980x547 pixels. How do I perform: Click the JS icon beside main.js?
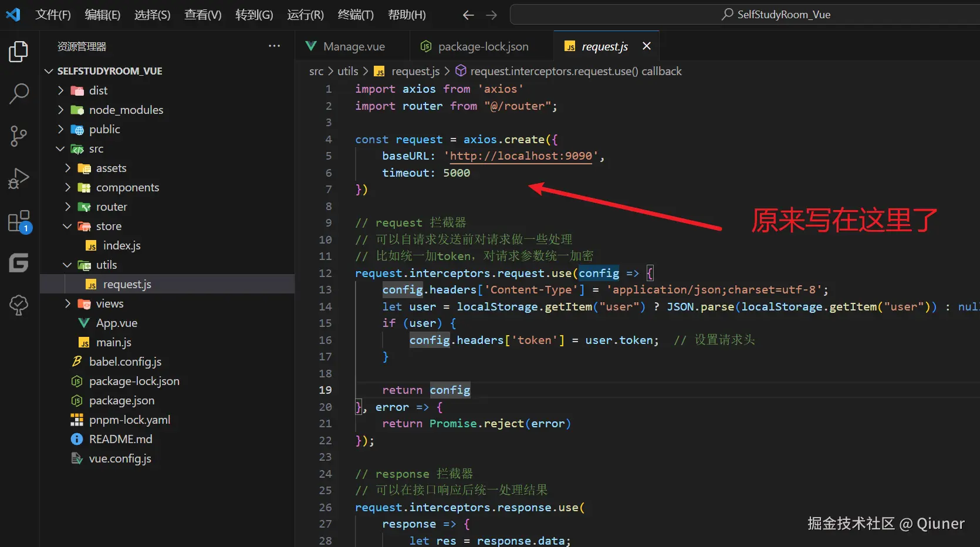pos(84,342)
